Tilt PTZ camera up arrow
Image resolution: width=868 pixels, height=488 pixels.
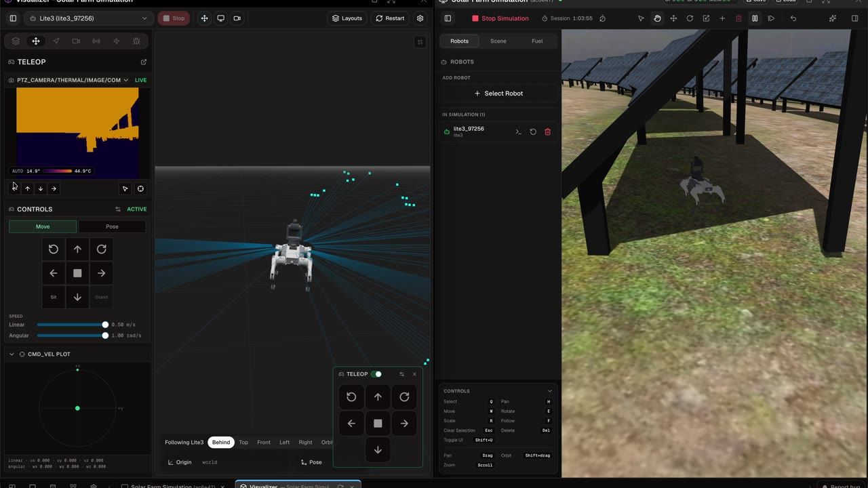(27, 188)
